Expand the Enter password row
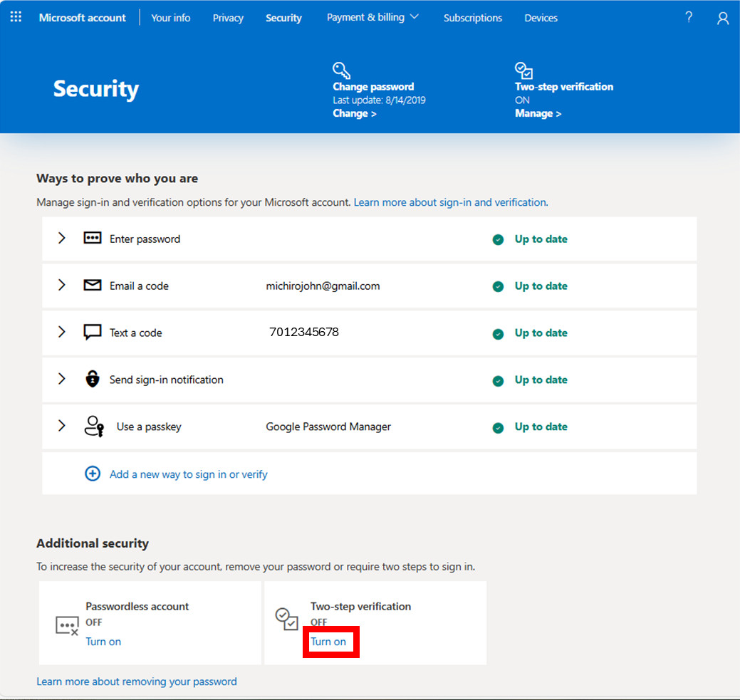740x700 pixels. pos(61,238)
